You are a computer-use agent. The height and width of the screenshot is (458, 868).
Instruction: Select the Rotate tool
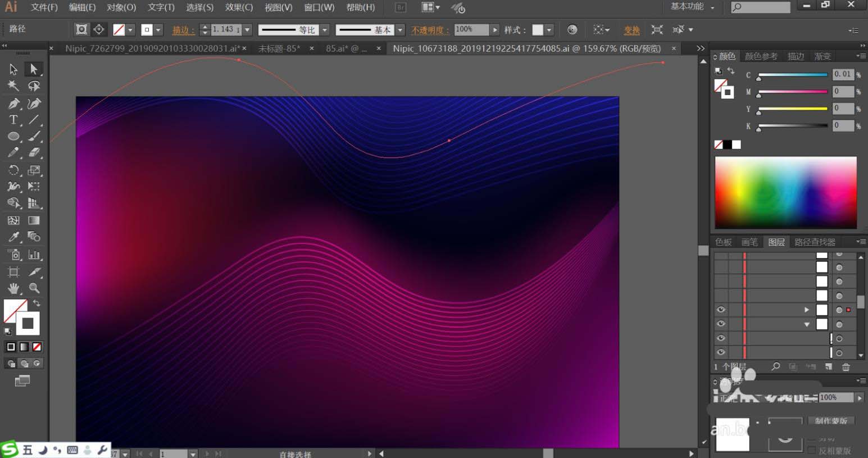[13, 170]
